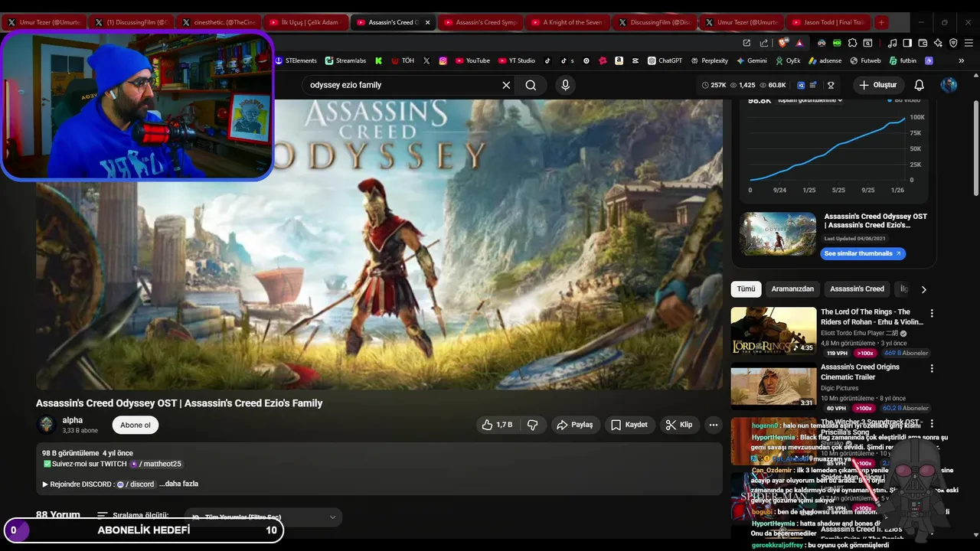Open Streamlabs bookmark
Viewport: 980px width, 551px height.
[x=345, y=60]
